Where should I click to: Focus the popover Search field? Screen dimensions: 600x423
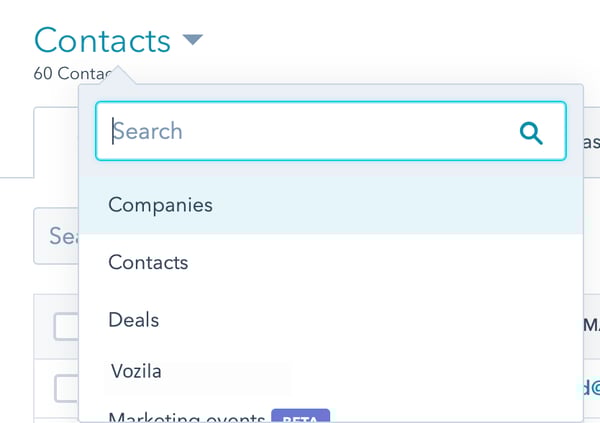tap(331, 131)
